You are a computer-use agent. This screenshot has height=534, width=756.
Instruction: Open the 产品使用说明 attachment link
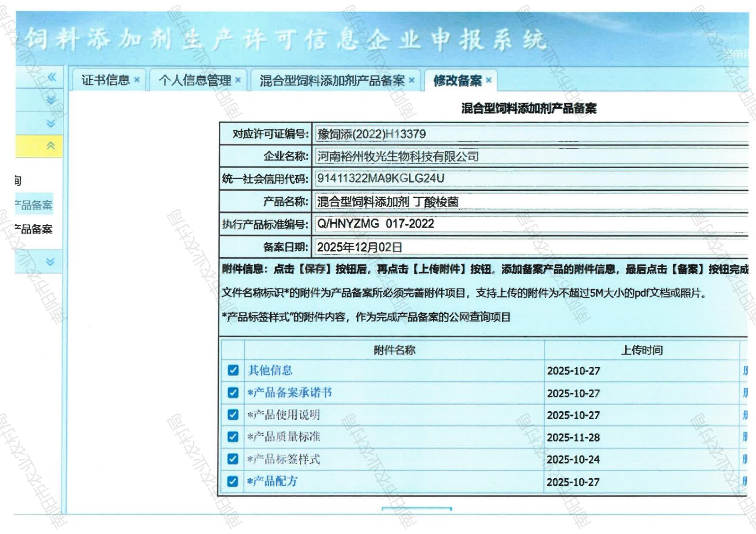(284, 415)
